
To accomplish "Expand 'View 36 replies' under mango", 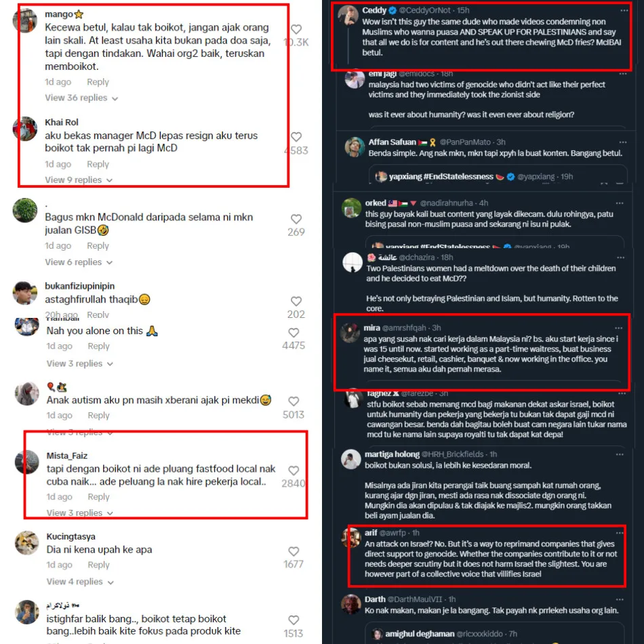I will (81, 98).
